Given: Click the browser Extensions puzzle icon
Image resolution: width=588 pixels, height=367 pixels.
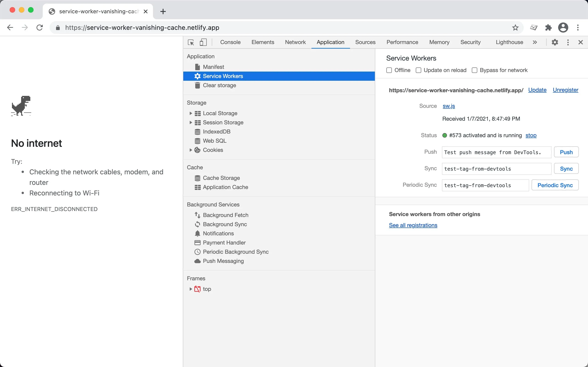Looking at the screenshot, I should (548, 28).
